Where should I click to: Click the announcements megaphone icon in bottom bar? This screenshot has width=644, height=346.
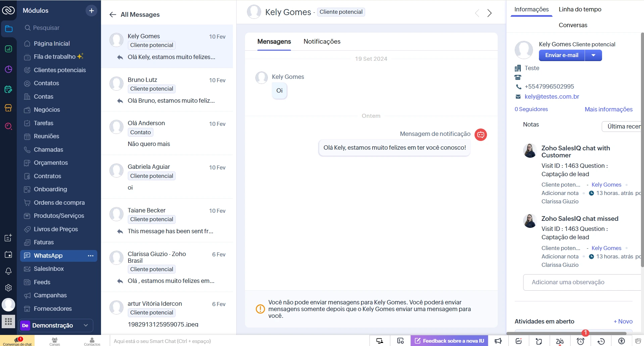498,341
